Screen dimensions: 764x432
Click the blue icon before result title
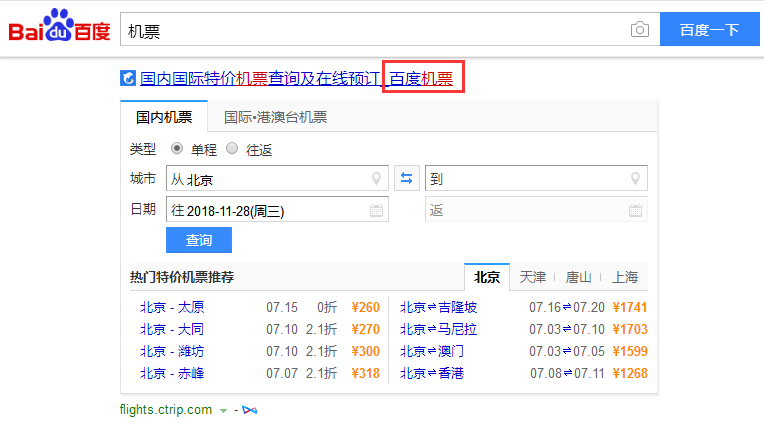pos(128,78)
